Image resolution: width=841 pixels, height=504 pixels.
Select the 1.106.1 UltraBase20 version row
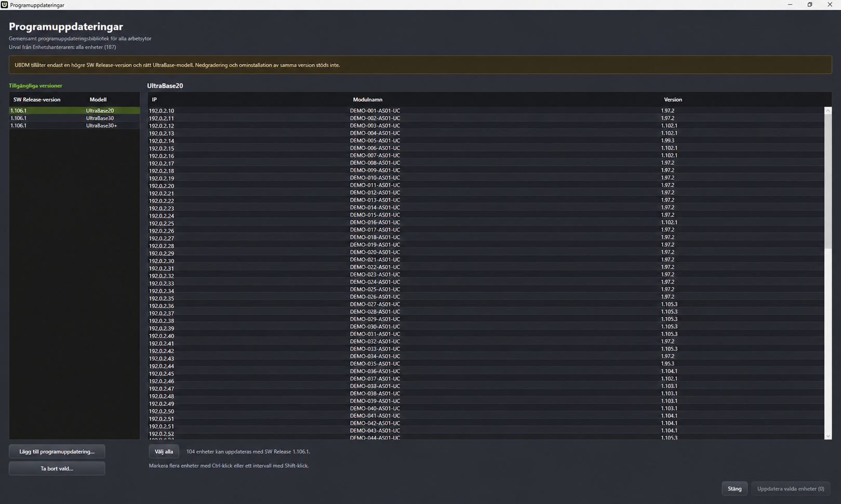74,111
